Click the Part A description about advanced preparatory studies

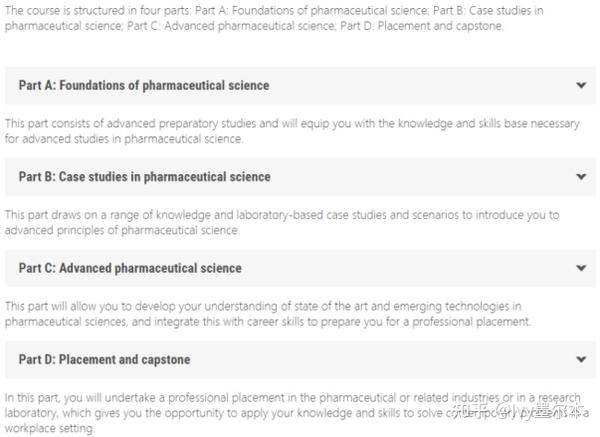(292, 131)
